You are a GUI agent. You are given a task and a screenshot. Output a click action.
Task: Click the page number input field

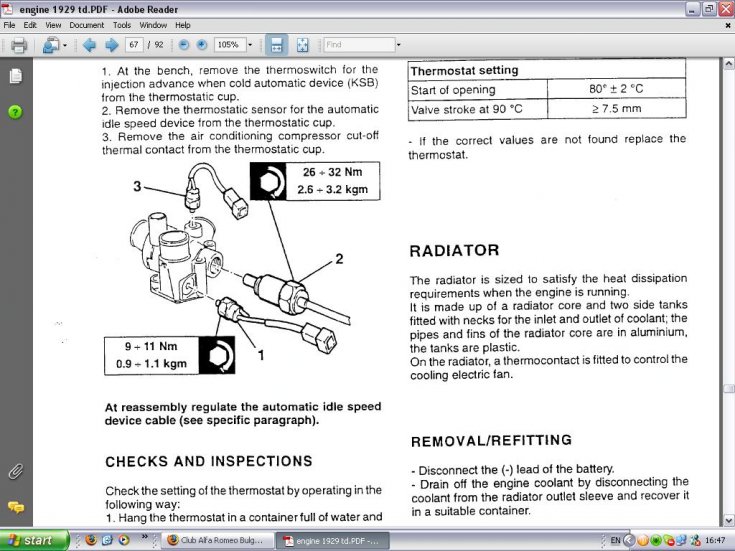tap(135, 45)
